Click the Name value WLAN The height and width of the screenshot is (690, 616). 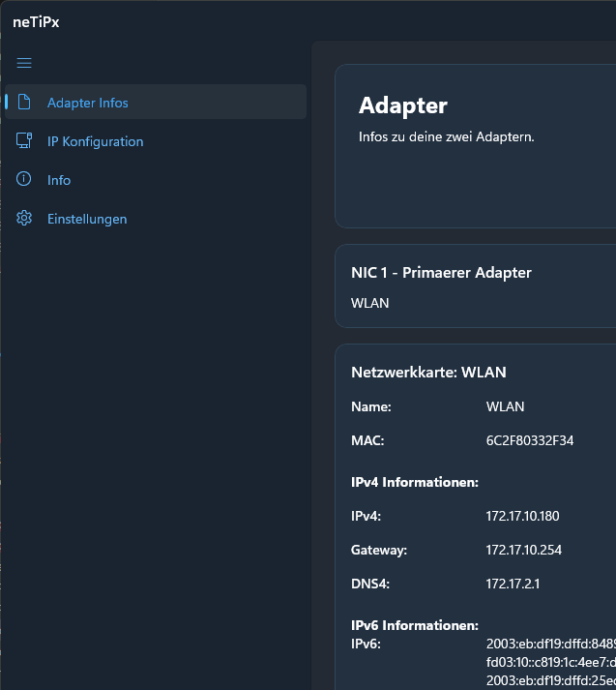click(x=505, y=406)
